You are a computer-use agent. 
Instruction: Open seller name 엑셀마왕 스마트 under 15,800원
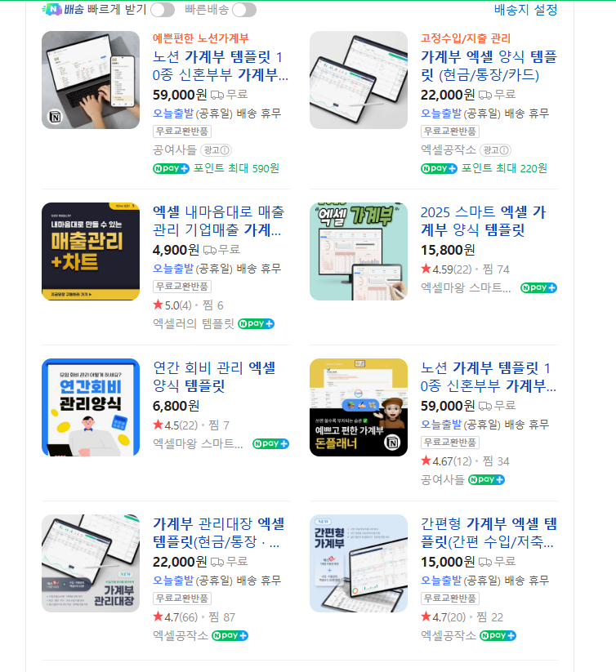click(466, 287)
